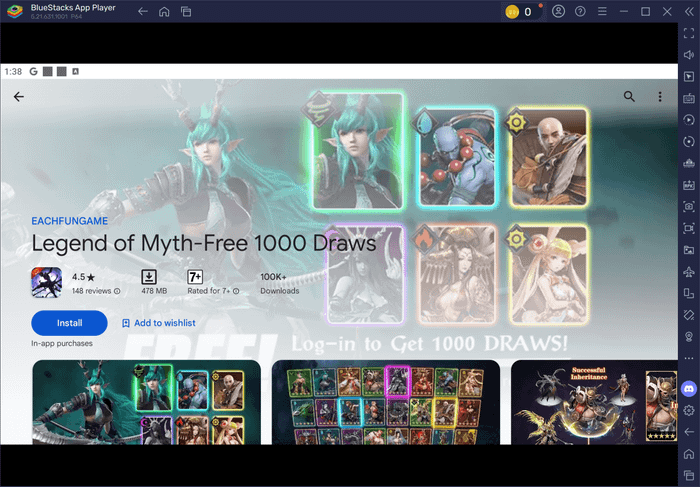
Task: Click 478 MB download size
Action: (x=154, y=291)
